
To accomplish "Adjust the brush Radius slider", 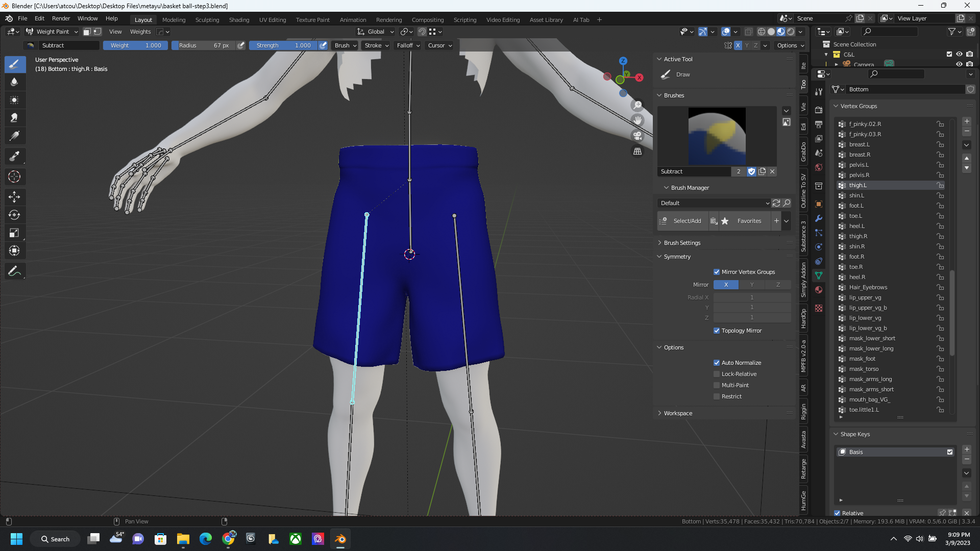I will coord(204,45).
